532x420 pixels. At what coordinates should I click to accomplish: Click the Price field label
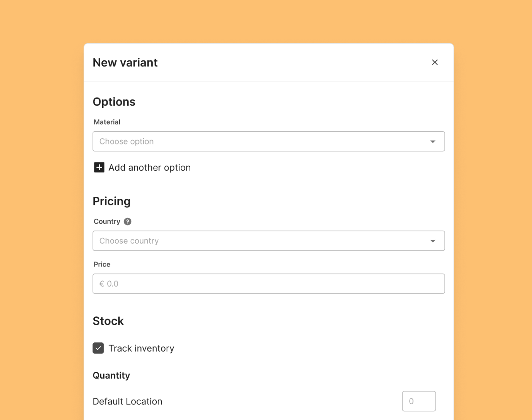[102, 264]
